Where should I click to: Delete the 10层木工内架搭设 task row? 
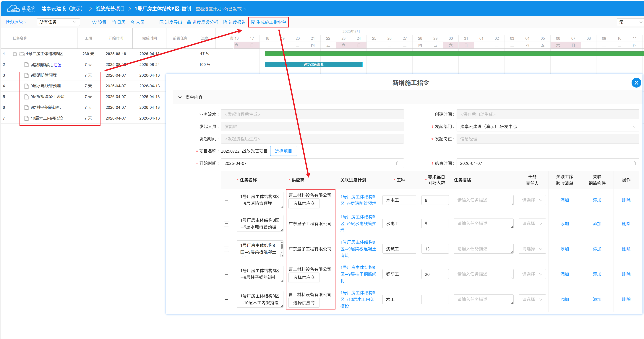[x=626, y=299]
